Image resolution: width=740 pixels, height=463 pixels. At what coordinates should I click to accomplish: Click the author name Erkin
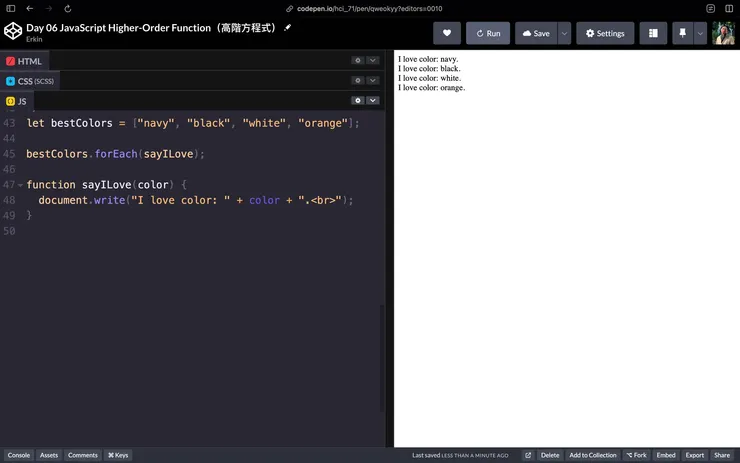[34, 39]
